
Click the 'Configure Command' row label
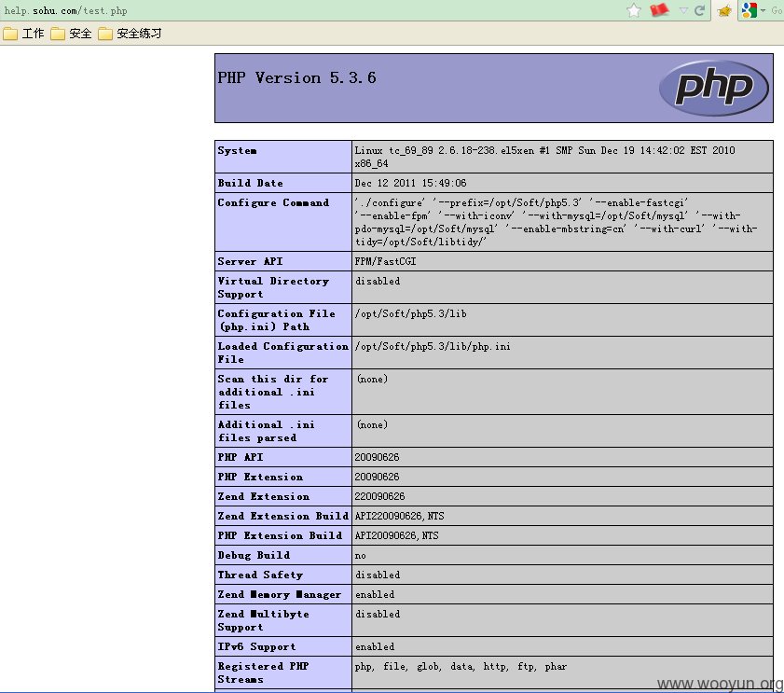point(273,202)
